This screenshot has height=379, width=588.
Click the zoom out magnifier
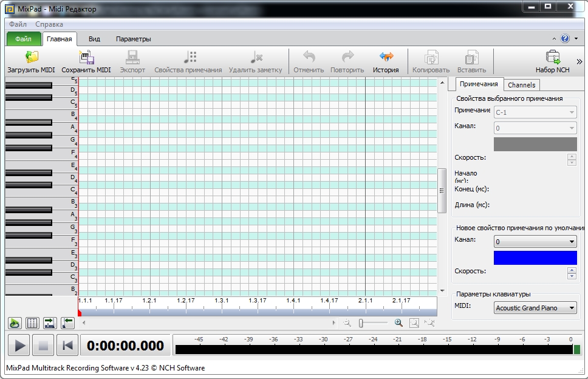347,323
